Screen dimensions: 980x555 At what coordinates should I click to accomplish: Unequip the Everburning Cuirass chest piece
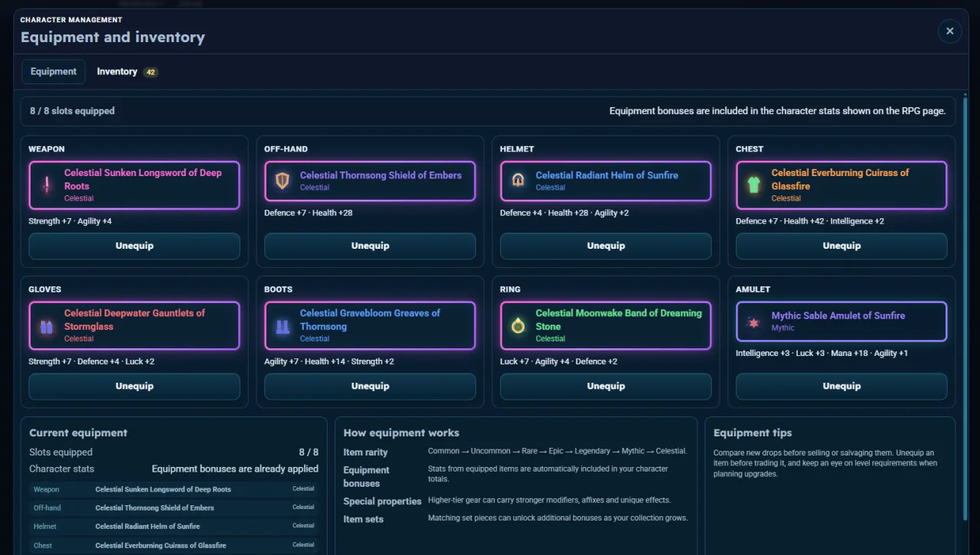click(842, 246)
